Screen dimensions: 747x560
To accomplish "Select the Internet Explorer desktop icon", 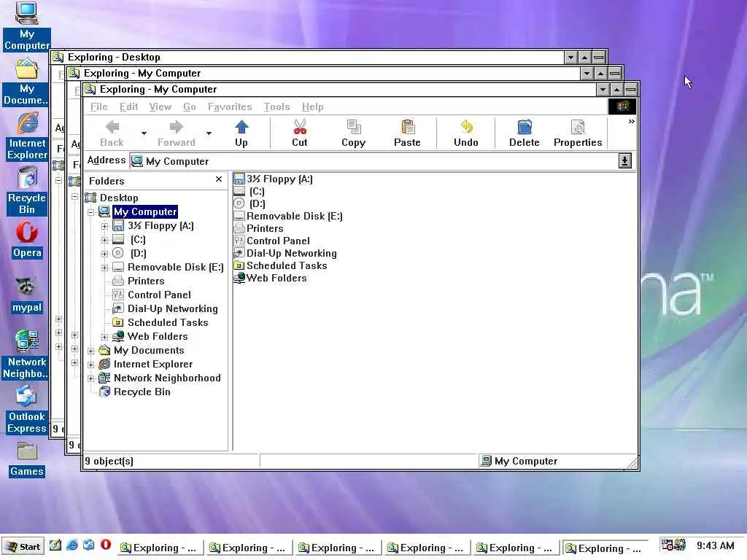I will [27, 136].
